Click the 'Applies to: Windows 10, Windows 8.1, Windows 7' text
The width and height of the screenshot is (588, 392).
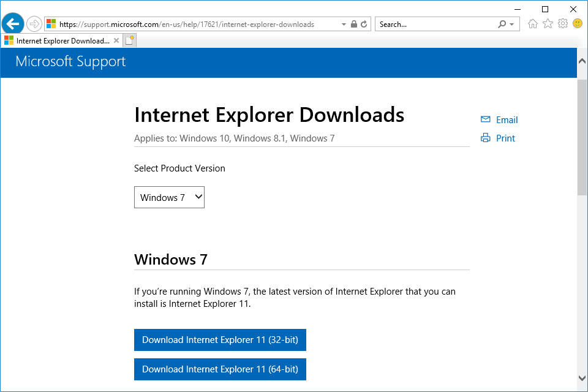(x=235, y=138)
